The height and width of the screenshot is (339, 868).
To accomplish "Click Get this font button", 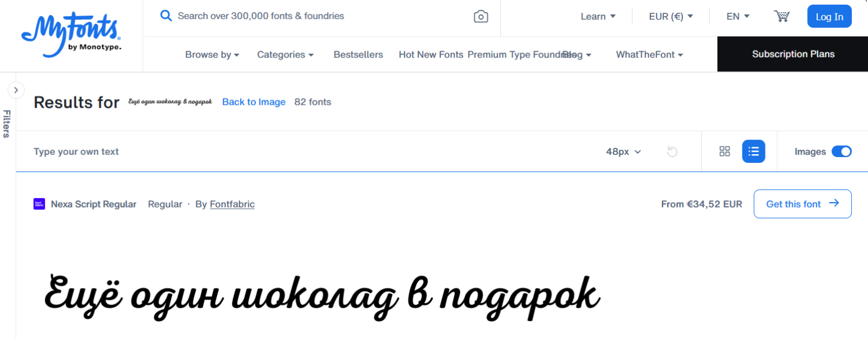I will pyautogui.click(x=802, y=204).
